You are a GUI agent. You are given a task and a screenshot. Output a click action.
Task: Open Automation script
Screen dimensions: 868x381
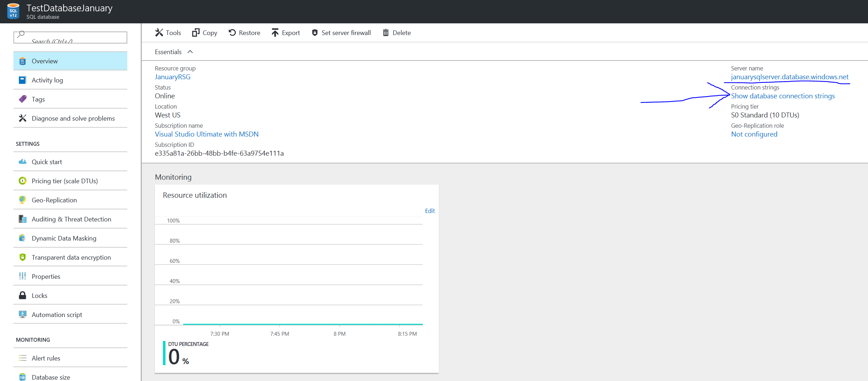70,314
